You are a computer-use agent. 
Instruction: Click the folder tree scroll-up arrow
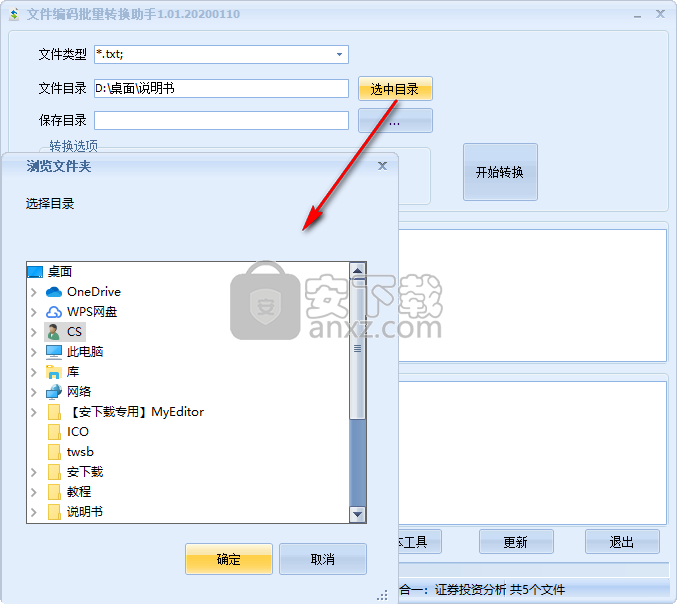click(357, 271)
